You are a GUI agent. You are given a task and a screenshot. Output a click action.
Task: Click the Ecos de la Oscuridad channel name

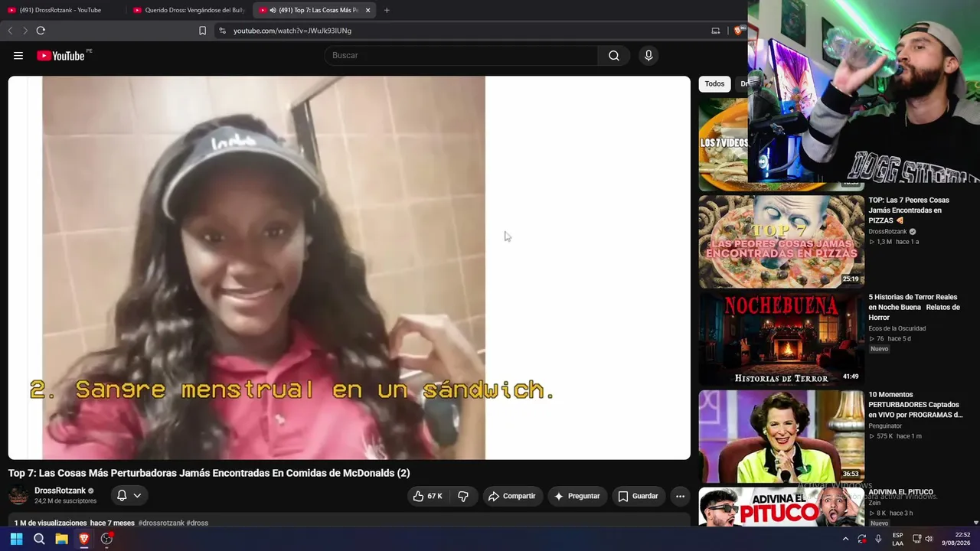click(897, 328)
